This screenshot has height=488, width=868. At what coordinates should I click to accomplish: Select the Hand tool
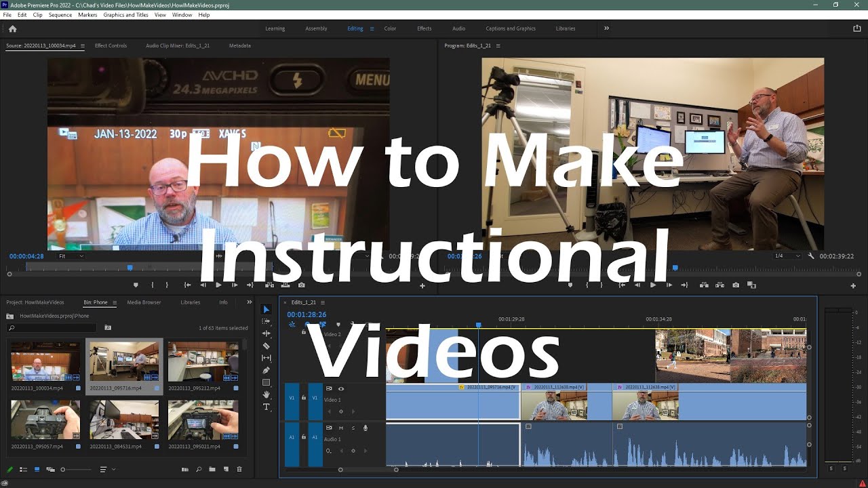266,394
